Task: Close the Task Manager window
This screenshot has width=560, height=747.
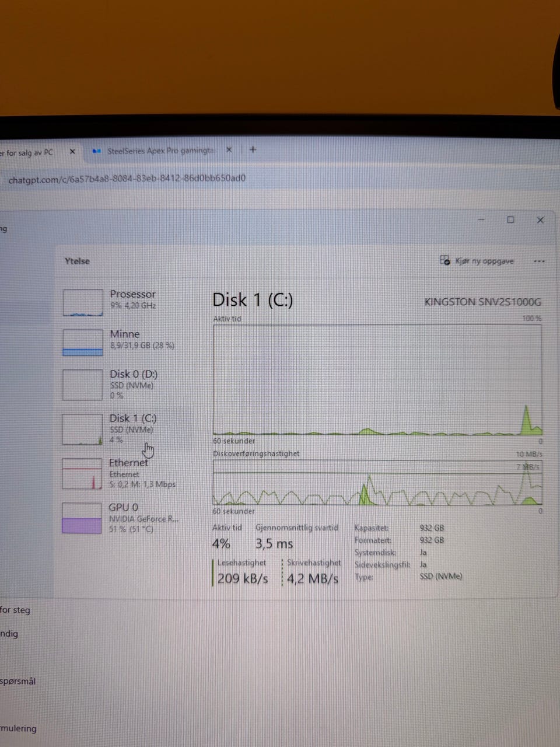Action: coord(540,220)
